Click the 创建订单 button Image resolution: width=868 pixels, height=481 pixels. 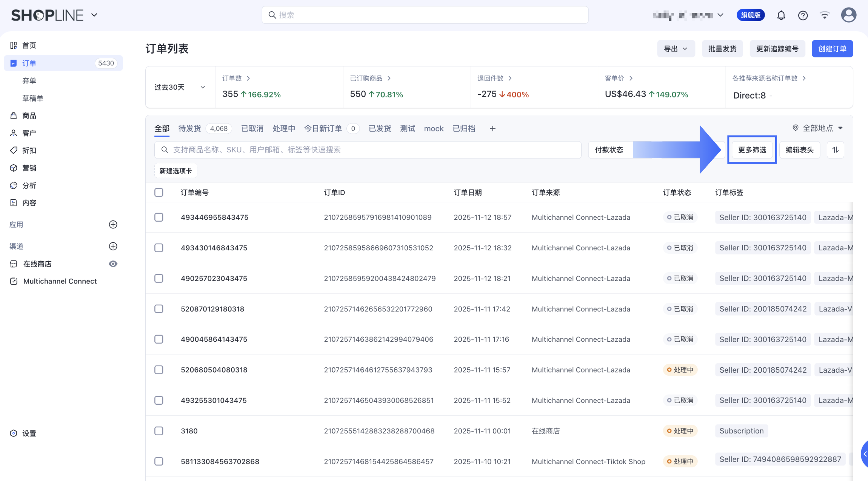tap(832, 49)
